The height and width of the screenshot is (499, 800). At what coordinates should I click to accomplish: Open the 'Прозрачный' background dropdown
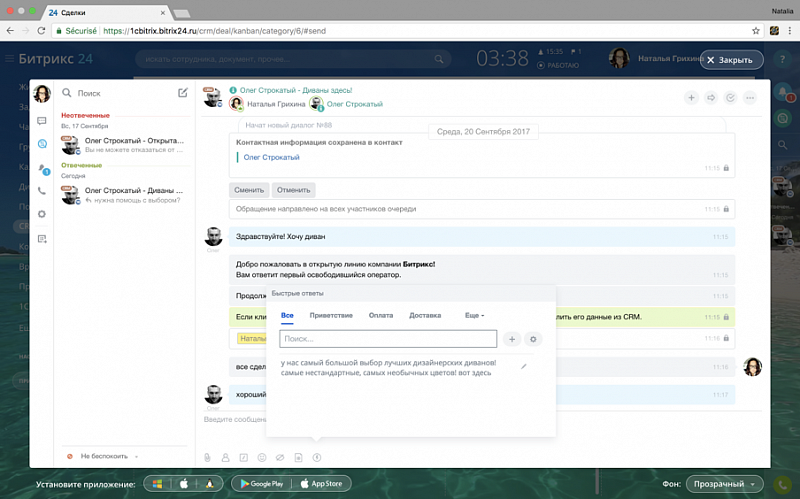[x=723, y=484]
